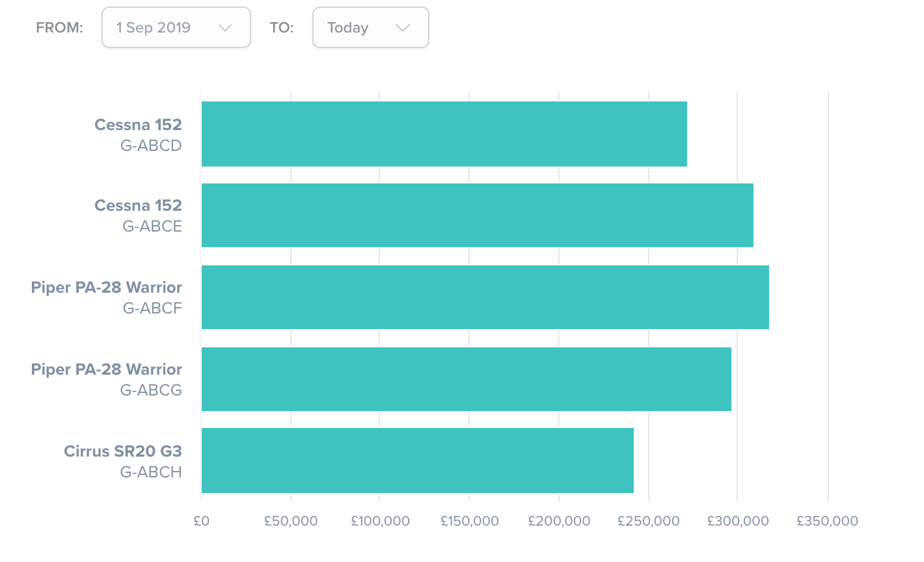924x562 pixels.
Task: Click the £0 axis tick label
Action: coord(202,521)
